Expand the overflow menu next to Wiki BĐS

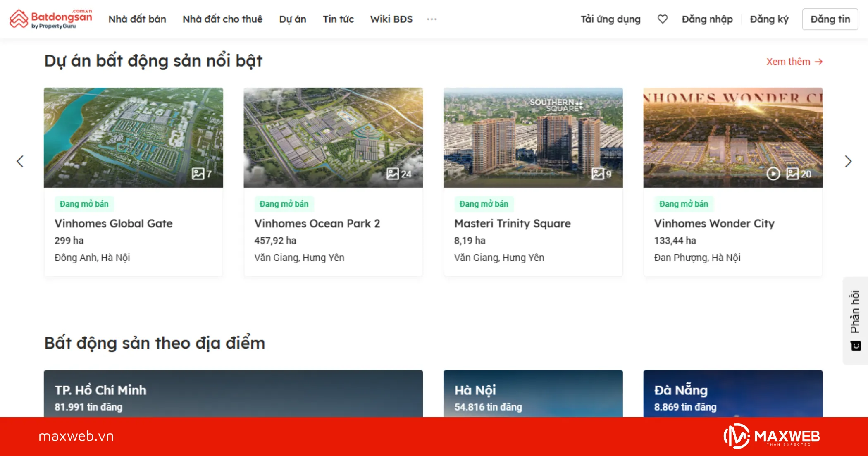pyautogui.click(x=432, y=19)
